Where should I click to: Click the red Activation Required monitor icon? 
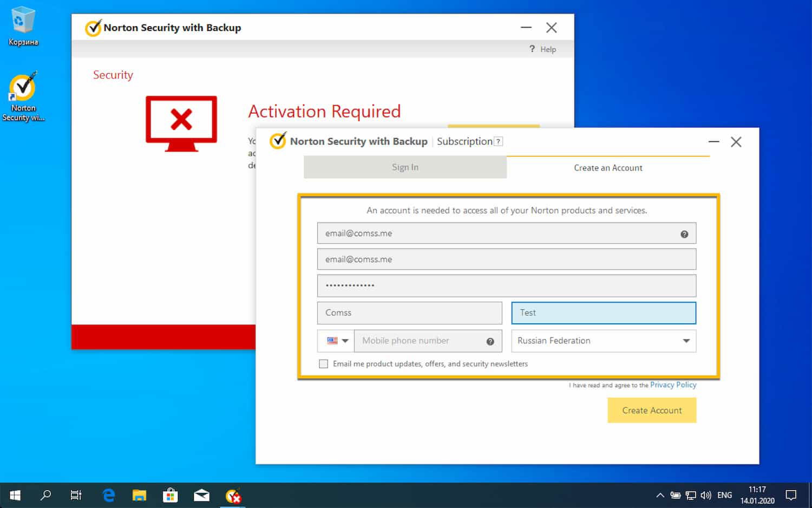click(x=181, y=123)
